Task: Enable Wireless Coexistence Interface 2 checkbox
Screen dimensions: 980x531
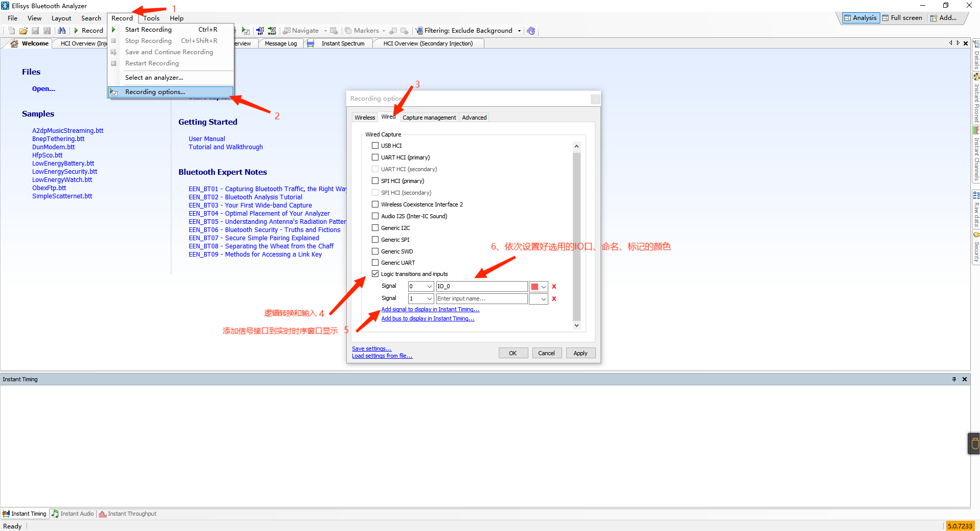Action: tap(375, 204)
